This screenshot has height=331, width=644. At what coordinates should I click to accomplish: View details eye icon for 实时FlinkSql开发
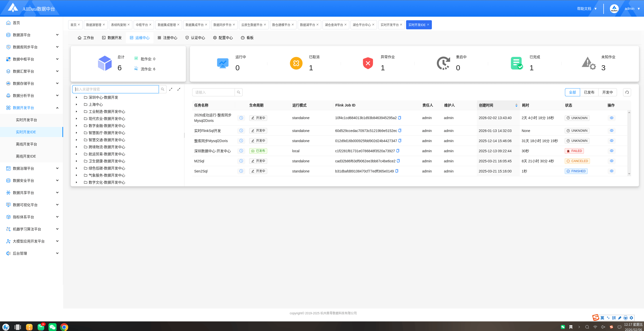(611, 131)
